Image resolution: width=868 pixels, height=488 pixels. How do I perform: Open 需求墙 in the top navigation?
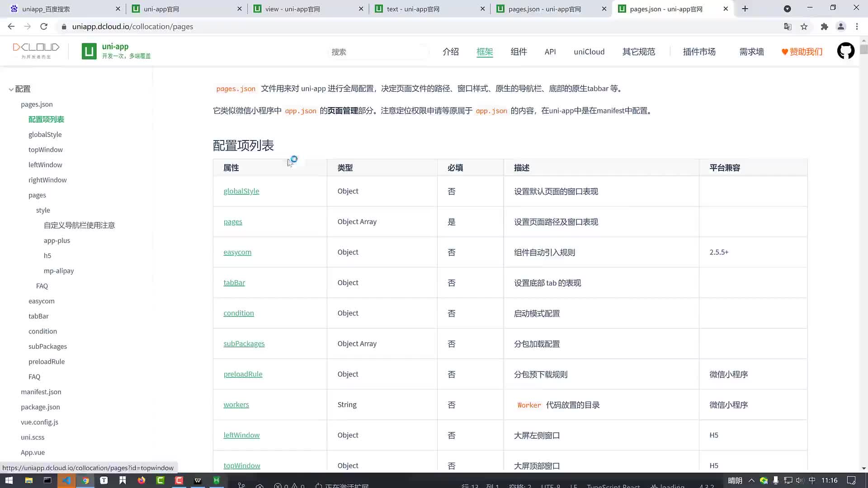pyautogui.click(x=751, y=52)
